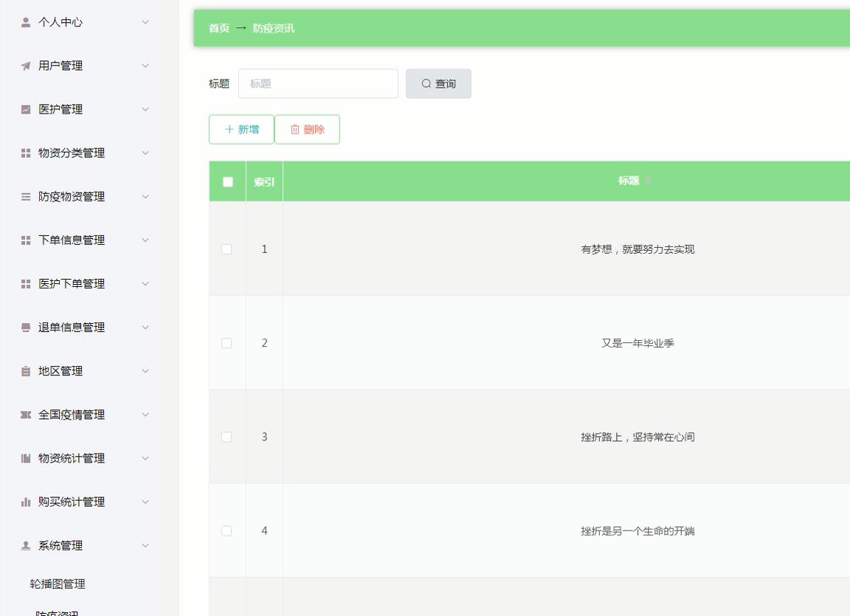Viewport: 850px width, 616px height.
Task: Click the 系统管理 person icon
Action: (26, 546)
